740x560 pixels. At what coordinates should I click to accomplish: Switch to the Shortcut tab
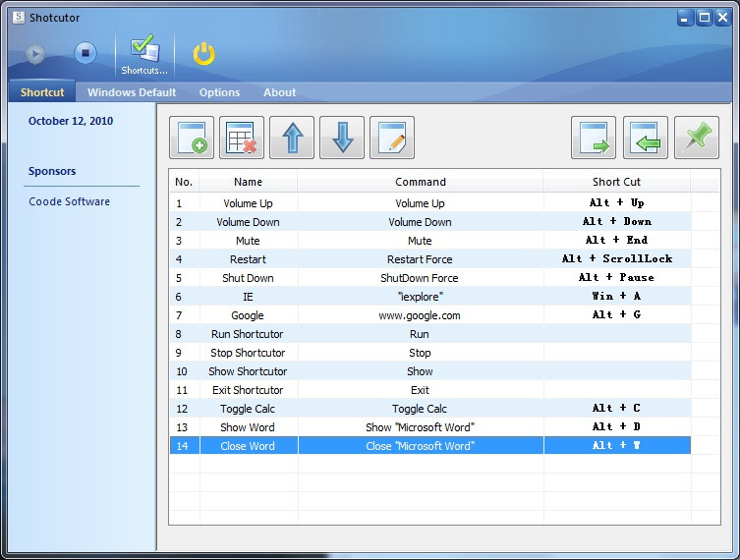42,92
